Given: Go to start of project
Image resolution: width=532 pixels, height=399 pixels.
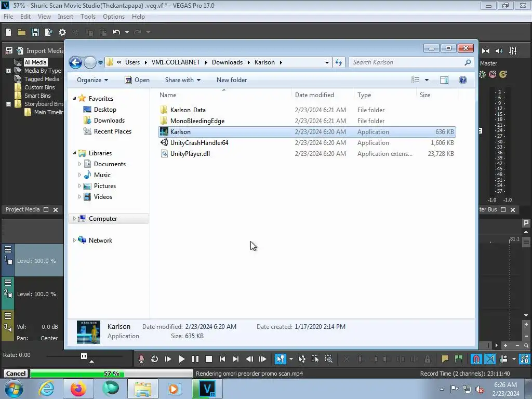Looking at the screenshot, I should [x=222, y=359].
